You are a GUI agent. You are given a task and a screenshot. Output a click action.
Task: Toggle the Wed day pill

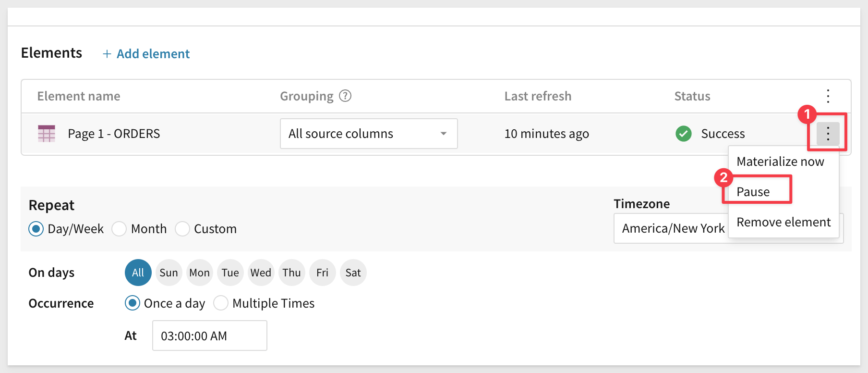[x=261, y=273]
